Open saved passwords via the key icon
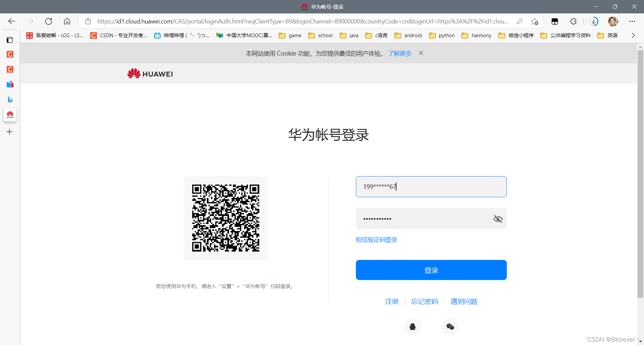The width and height of the screenshot is (644, 345). click(520, 21)
